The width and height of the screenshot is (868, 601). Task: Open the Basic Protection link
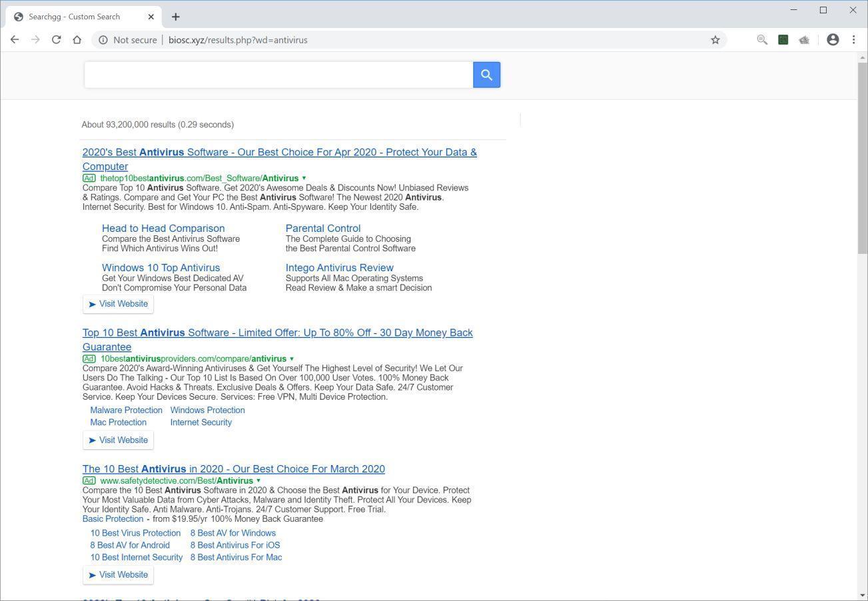[x=113, y=519]
